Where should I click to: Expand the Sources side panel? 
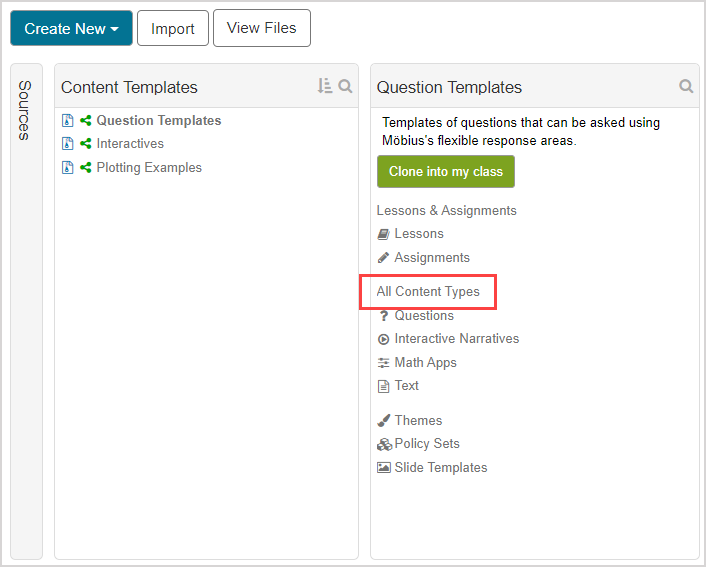coord(26,110)
